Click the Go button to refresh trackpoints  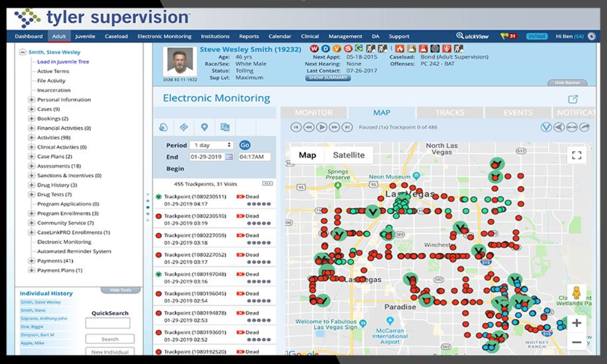point(246,145)
